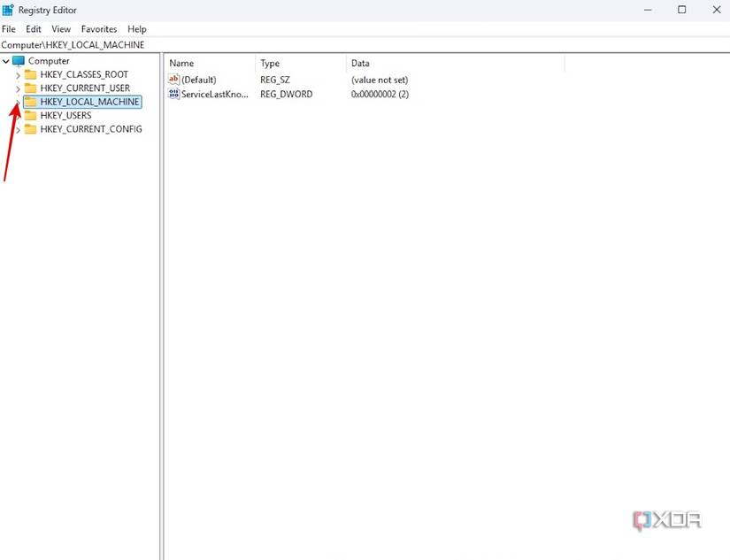Open the Help menu

pyautogui.click(x=136, y=28)
